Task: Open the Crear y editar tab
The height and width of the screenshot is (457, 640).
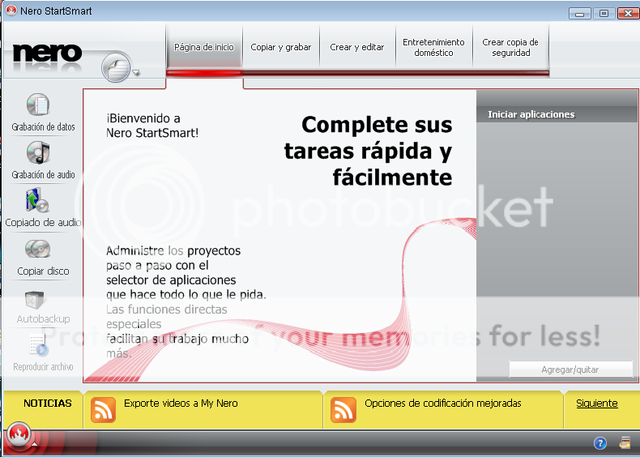Action: coord(356,47)
